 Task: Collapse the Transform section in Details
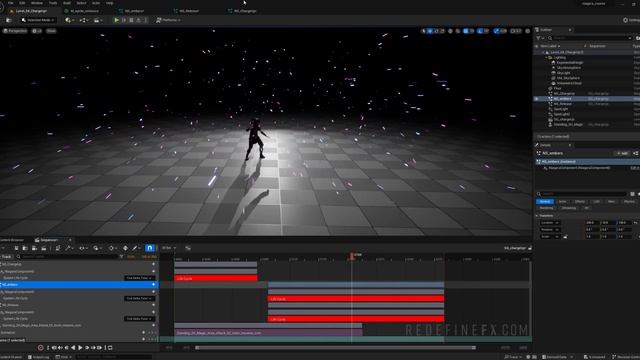[x=537, y=216]
